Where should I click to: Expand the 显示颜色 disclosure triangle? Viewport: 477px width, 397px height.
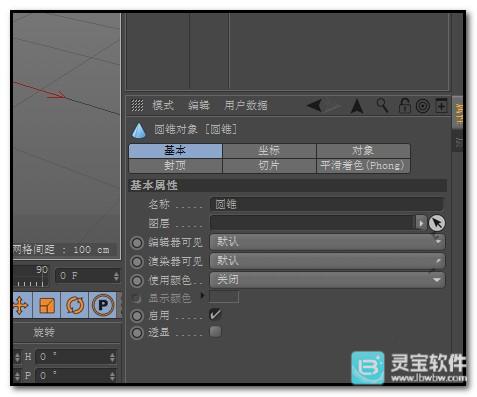click(x=202, y=295)
